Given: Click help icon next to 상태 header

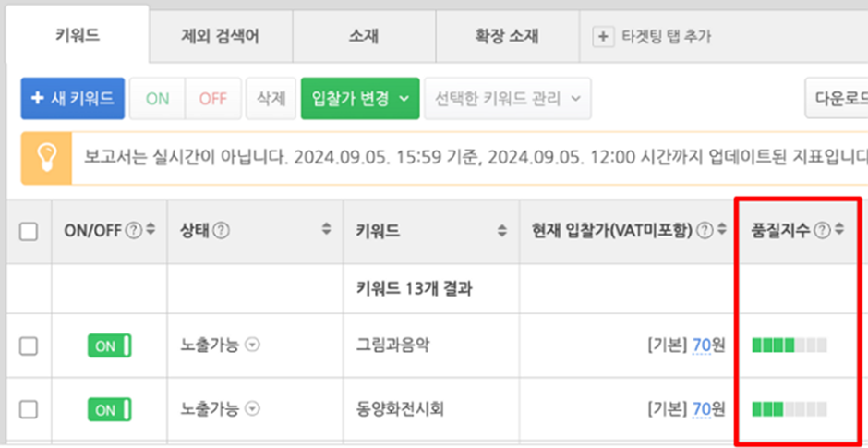Looking at the screenshot, I should tap(222, 232).
